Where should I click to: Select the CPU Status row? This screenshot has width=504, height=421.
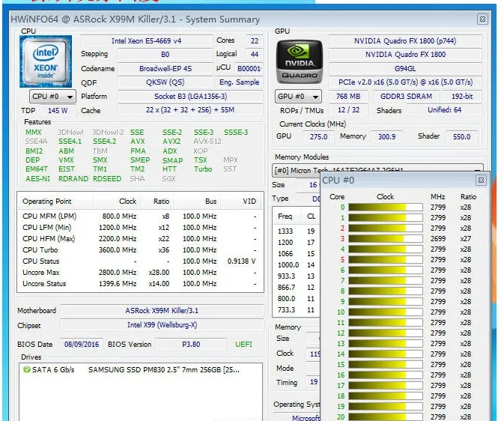pyautogui.click(x=140, y=261)
